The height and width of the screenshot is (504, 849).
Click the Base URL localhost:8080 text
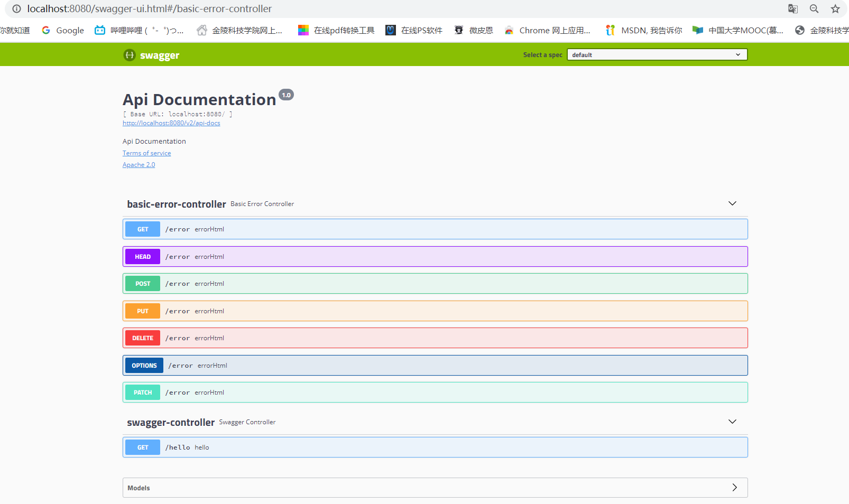coord(178,114)
